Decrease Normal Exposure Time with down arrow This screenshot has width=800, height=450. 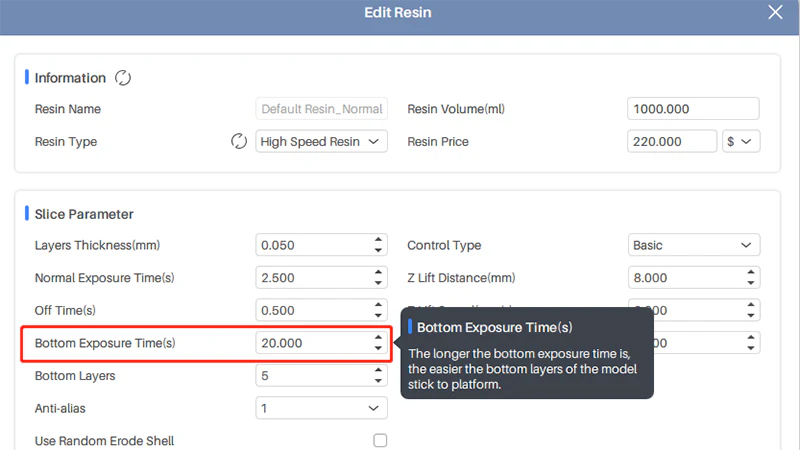tap(378, 283)
